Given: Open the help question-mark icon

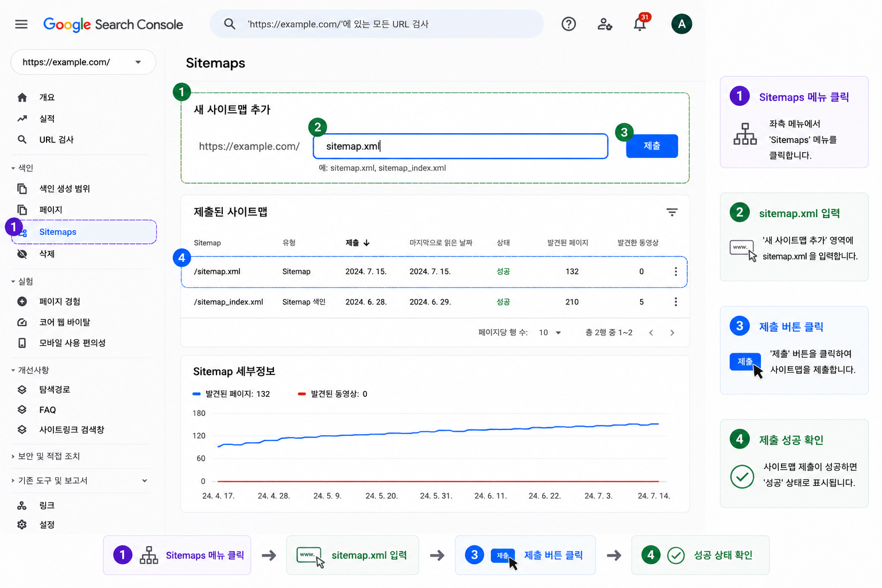Looking at the screenshot, I should [x=568, y=24].
